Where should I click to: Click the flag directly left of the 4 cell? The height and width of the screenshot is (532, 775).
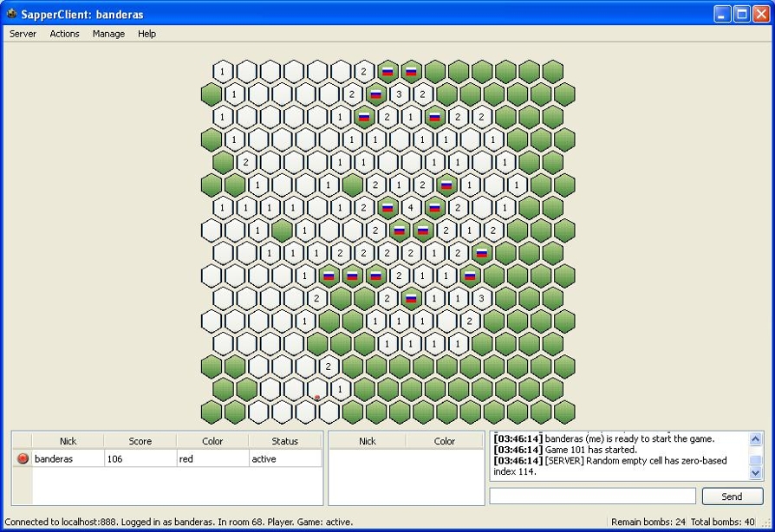click(x=387, y=207)
